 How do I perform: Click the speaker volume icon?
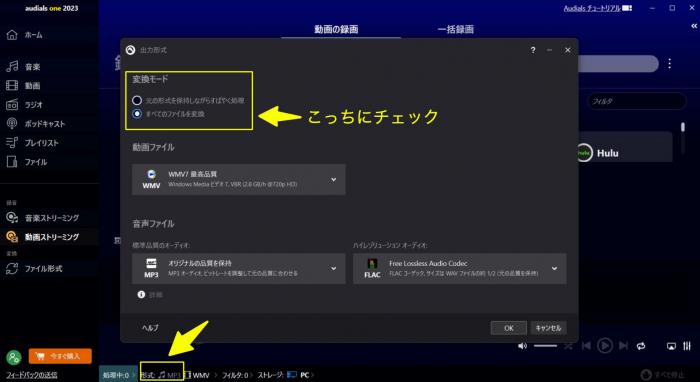coord(522,346)
